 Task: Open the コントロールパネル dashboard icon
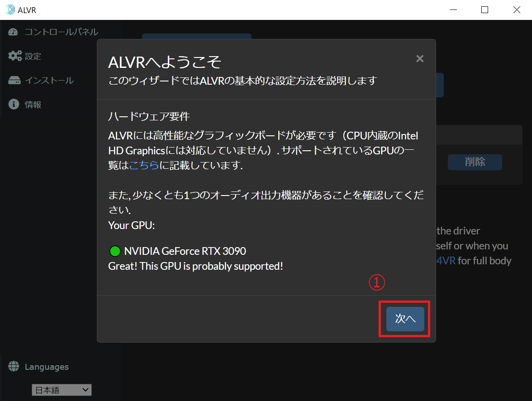pyautogui.click(x=13, y=32)
